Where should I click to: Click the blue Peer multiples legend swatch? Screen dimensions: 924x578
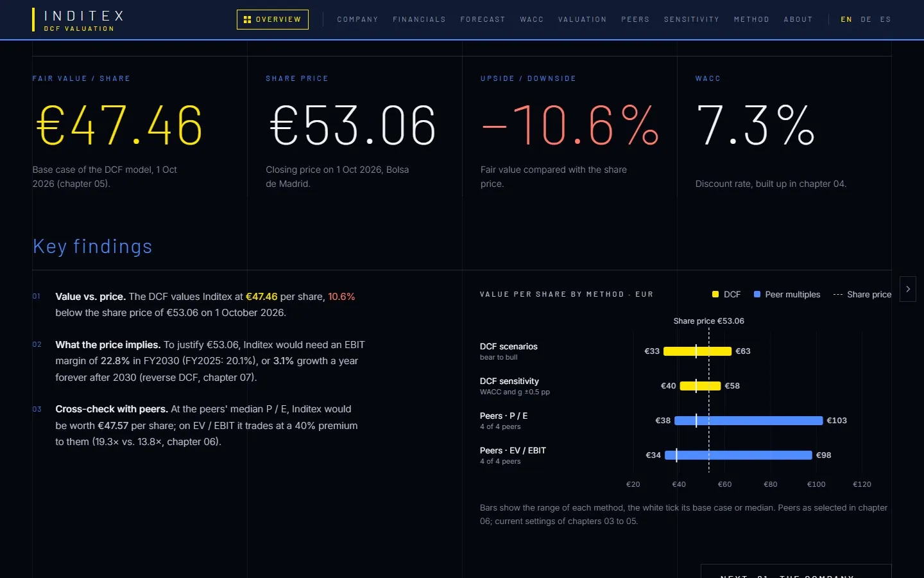click(x=757, y=294)
